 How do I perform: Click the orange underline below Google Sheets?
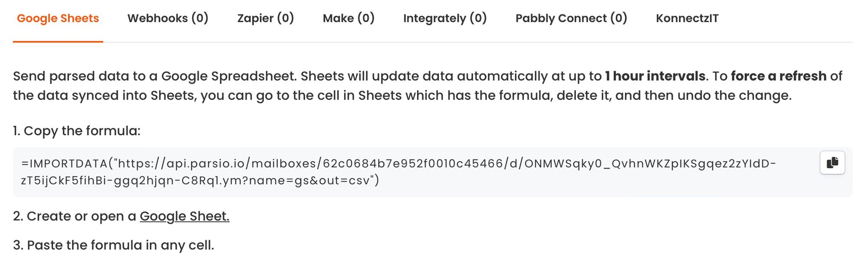coord(58,42)
